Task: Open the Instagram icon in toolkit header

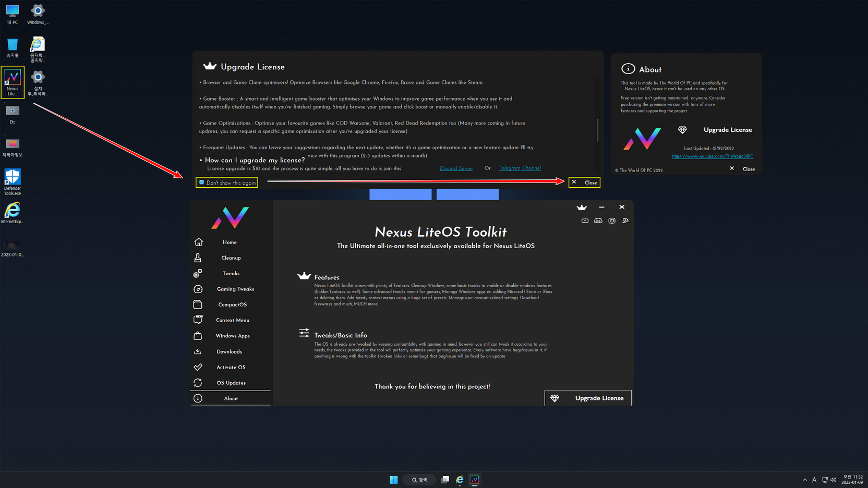Action: point(612,221)
